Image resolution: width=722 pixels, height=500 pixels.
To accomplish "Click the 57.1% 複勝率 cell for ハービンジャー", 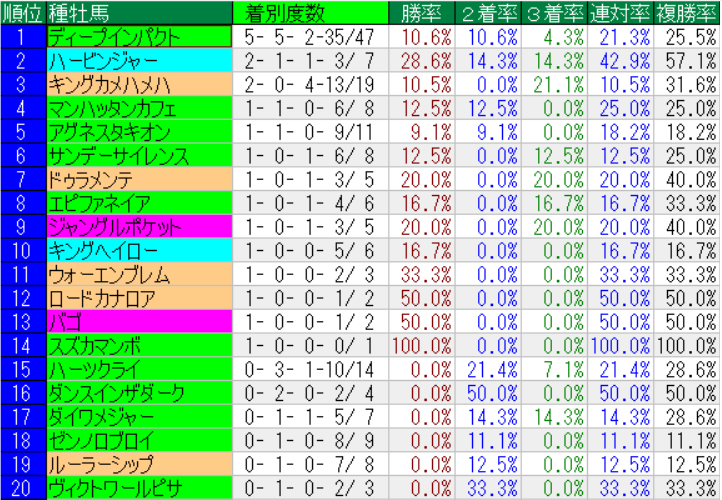I will pos(686,60).
